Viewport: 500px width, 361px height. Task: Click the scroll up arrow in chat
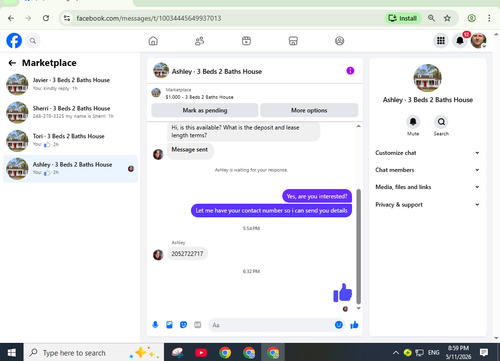tap(359, 126)
